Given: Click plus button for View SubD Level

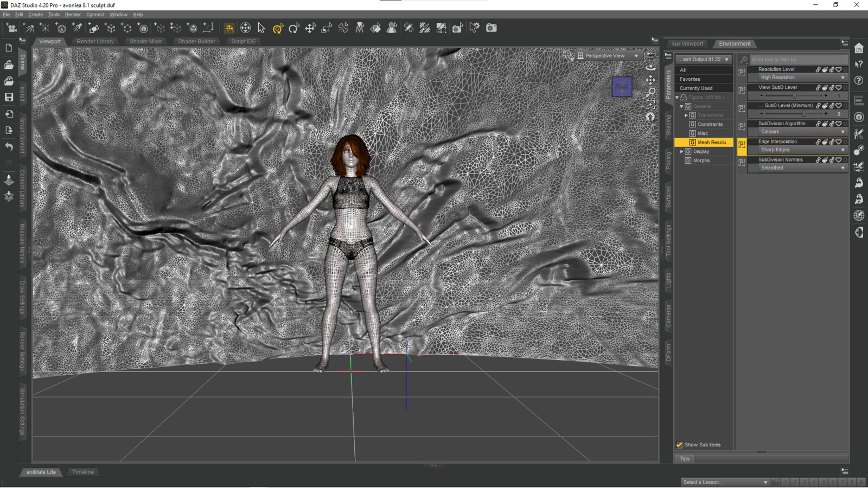Looking at the screenshot, I should click(x=826, y=96).
